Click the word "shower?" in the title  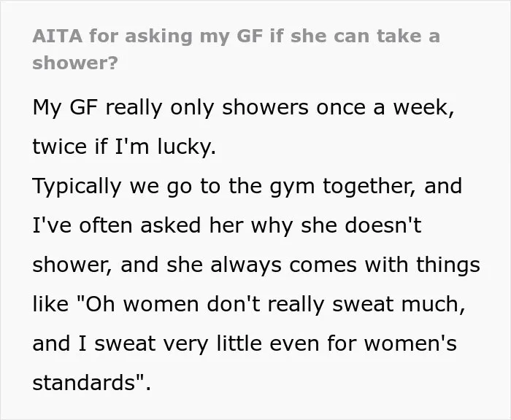pos(74,63)
